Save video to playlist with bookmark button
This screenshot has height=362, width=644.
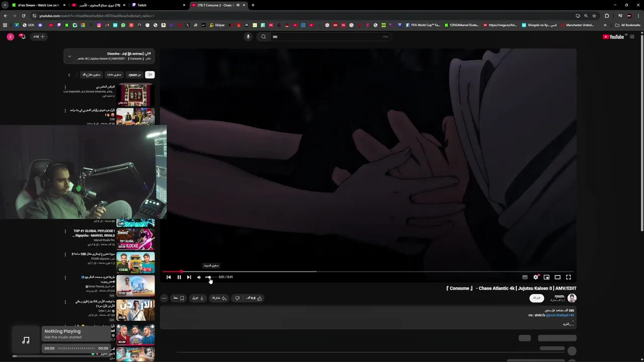(x=179, y=298)
